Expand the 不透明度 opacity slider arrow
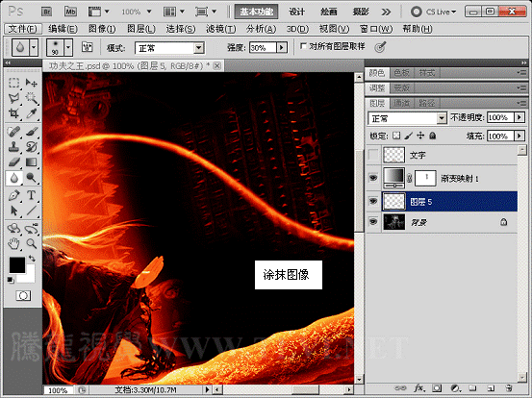 click(519, 117)
